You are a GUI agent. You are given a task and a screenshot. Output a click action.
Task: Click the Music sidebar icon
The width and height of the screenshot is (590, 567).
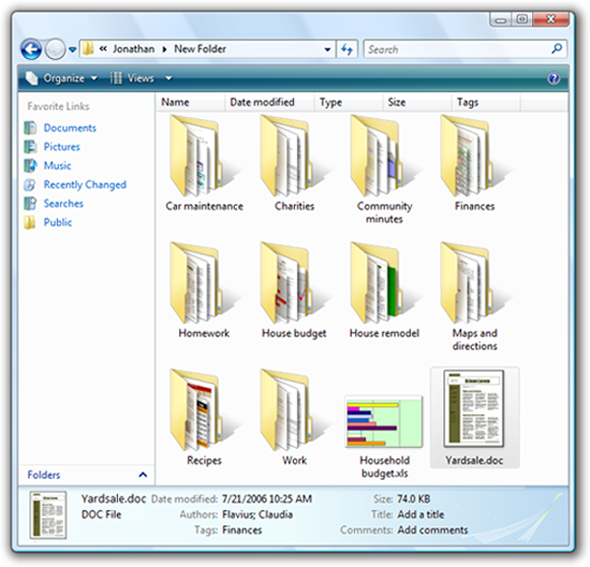[x=30, y=166]
